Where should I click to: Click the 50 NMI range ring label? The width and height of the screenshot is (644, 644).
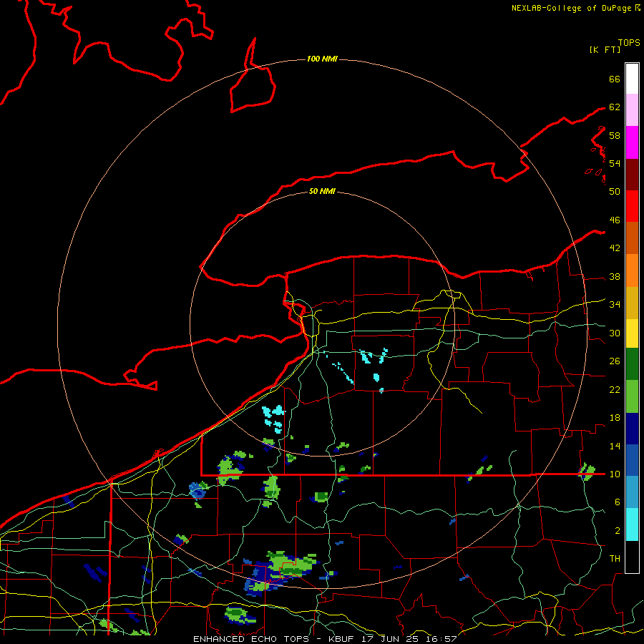pyautogui.click(x=322, y=191)
